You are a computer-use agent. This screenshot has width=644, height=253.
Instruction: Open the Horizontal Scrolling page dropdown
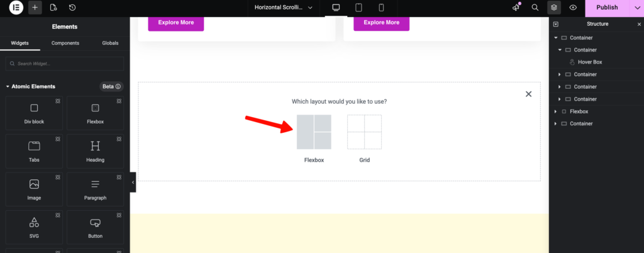click(x=284, y=8)
